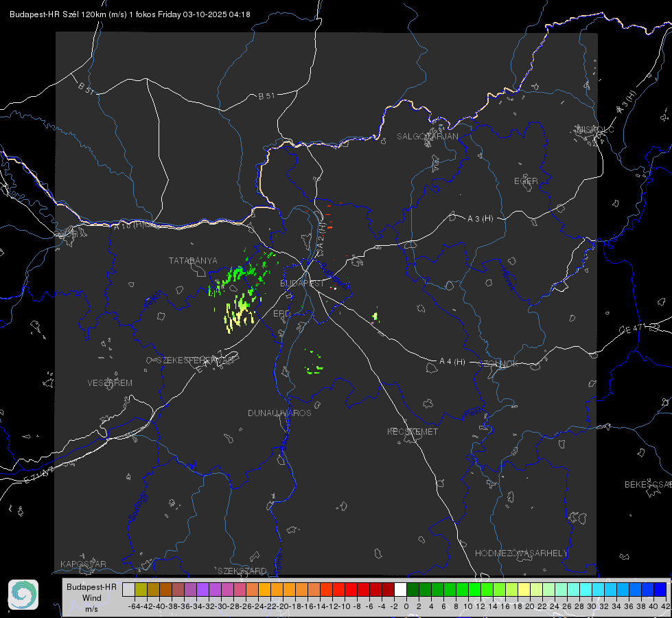Select the EGER city label
This screenshot has height=618, width=672.
tap(526, 181)
